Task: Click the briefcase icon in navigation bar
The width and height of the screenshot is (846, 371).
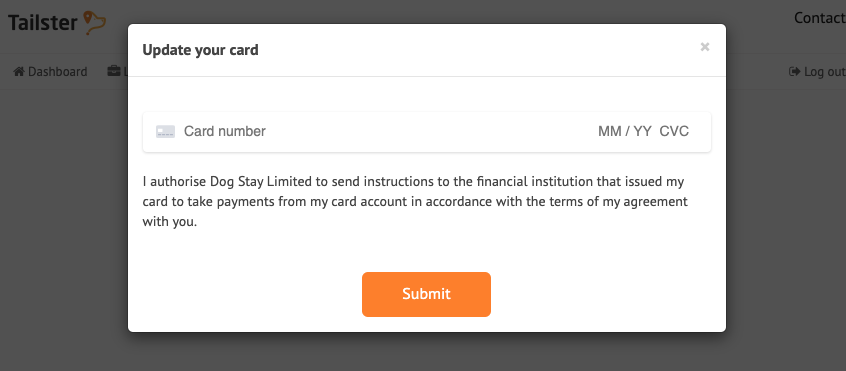Action: (113, 71)
